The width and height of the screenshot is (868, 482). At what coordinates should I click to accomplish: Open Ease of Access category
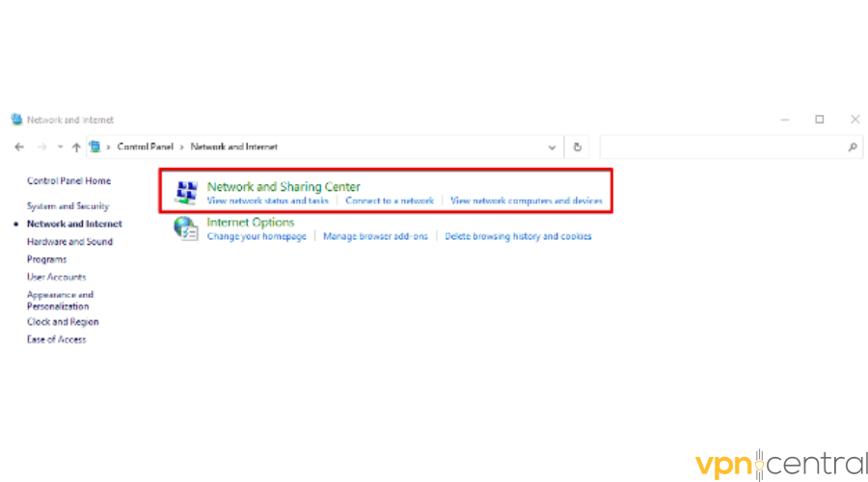tap(57, 339)
